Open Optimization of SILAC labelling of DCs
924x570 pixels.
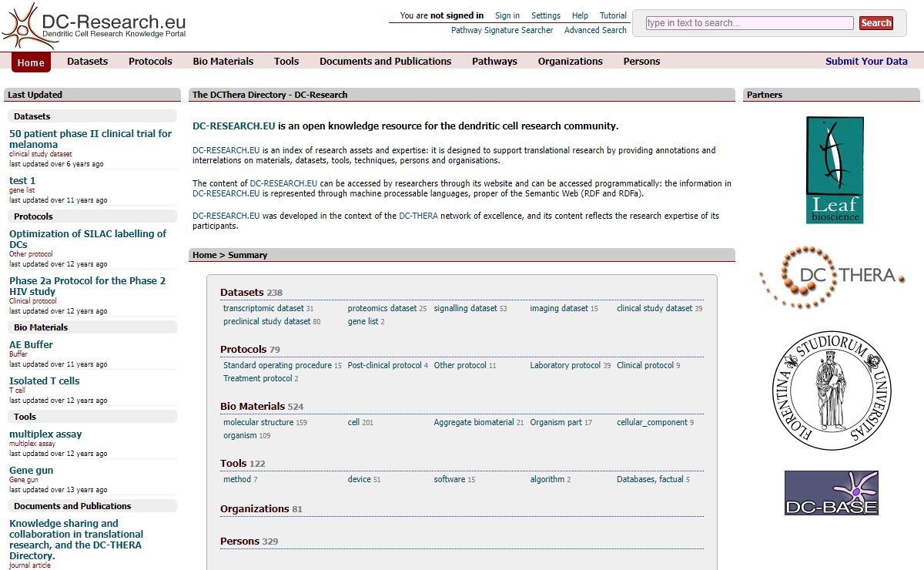point(88,239)
